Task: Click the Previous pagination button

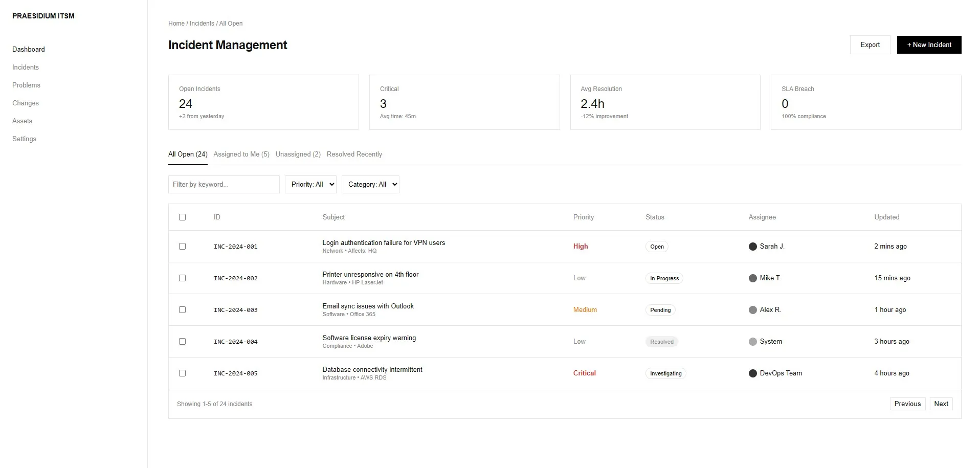Action: [x=907, y=404]
